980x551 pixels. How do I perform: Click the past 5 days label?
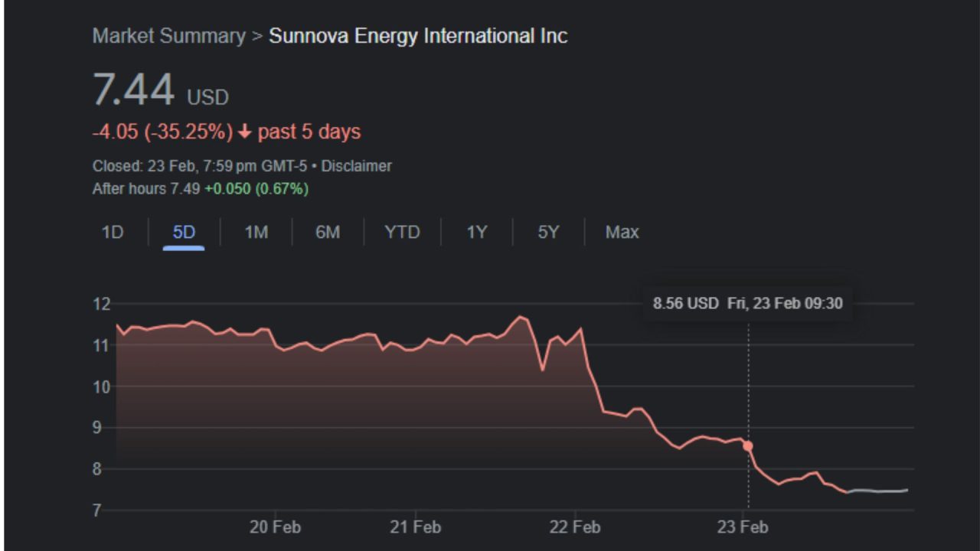coord(309,132)
